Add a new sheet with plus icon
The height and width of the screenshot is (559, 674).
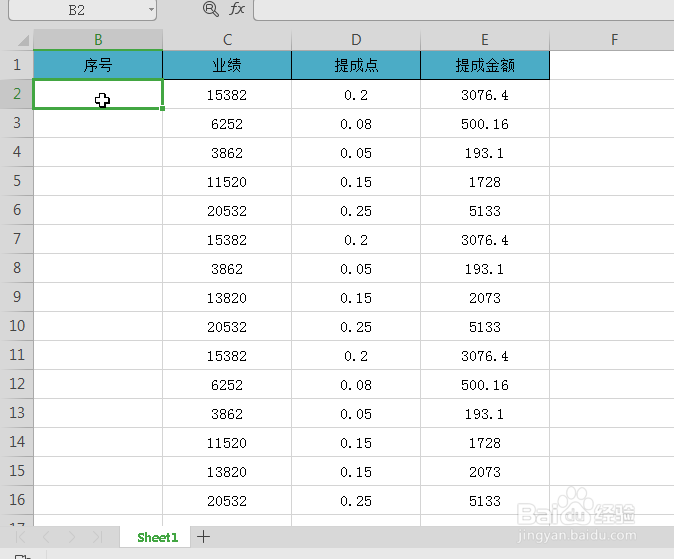[203, 536]
